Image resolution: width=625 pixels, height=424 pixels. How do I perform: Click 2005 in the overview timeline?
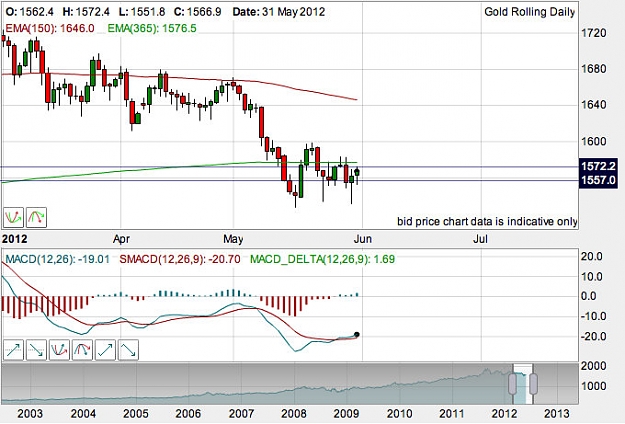136,414
